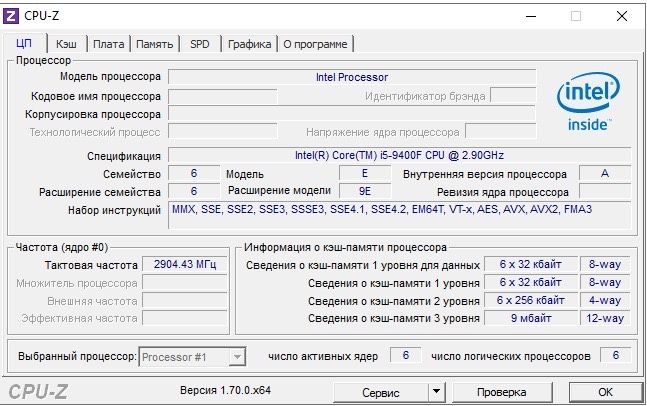The height and width of the screenshot is (406, 647).
Task: Confirm with the OK button
Action: 606,392
